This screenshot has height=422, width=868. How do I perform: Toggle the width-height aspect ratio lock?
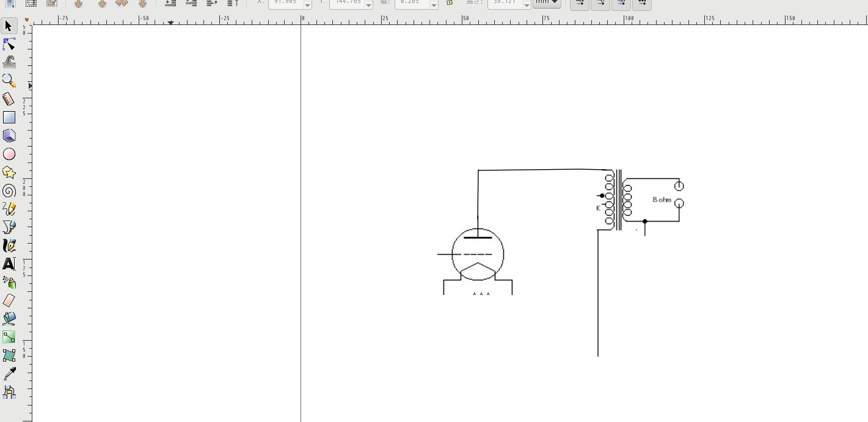pos(449,3)
